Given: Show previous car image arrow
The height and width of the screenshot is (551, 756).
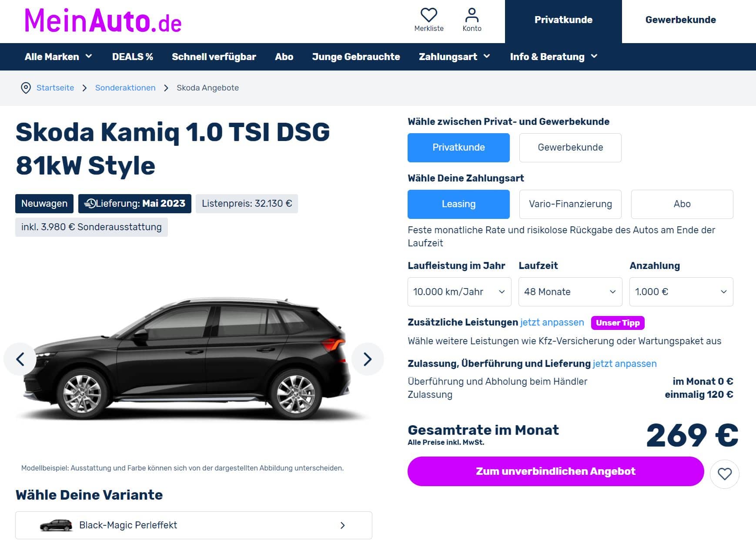Looking at the screenshot, I should [x=20, y=359].
